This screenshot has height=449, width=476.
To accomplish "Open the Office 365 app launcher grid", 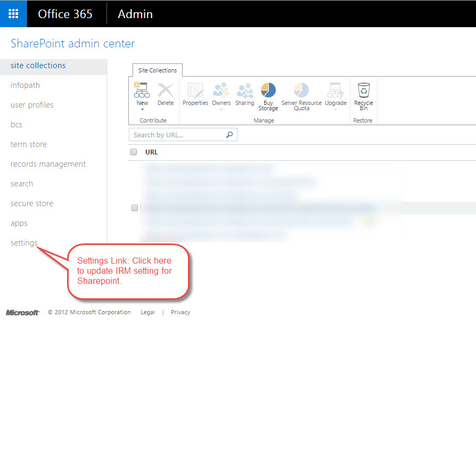I will [13, 14].
